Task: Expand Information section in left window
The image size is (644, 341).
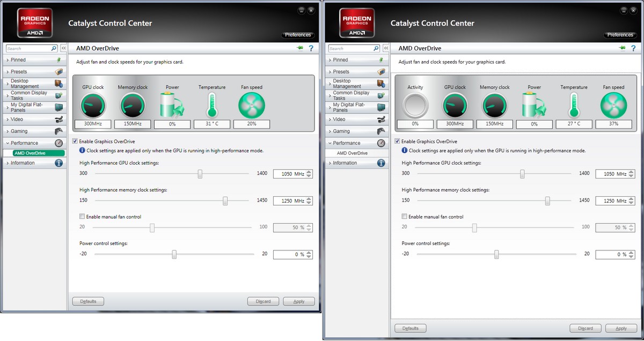Action: pos(34,163)
